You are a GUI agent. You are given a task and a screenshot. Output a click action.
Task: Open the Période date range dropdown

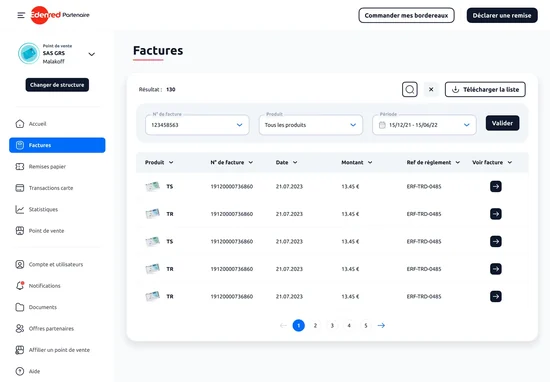coord(424,125)
